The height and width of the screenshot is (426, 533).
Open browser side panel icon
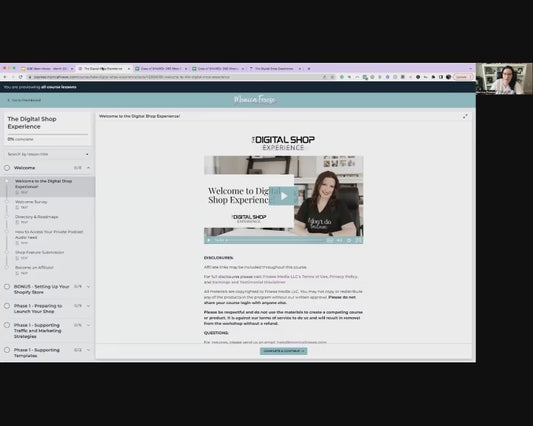point(441,77)
